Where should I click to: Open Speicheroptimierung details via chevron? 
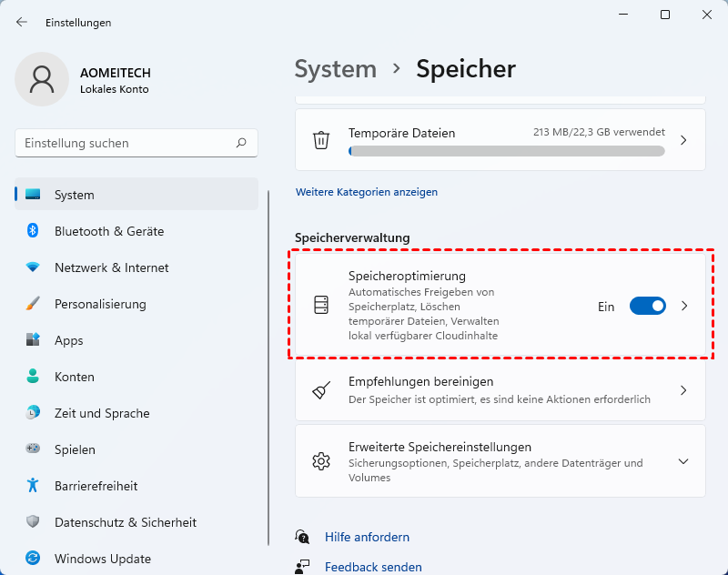tap(684, 306)
